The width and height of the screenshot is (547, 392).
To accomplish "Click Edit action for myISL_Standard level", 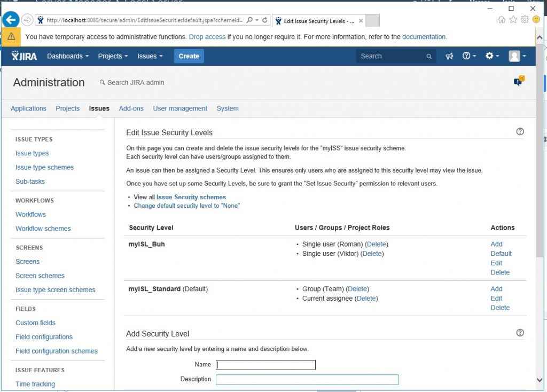I will click(x=496, y=298).
